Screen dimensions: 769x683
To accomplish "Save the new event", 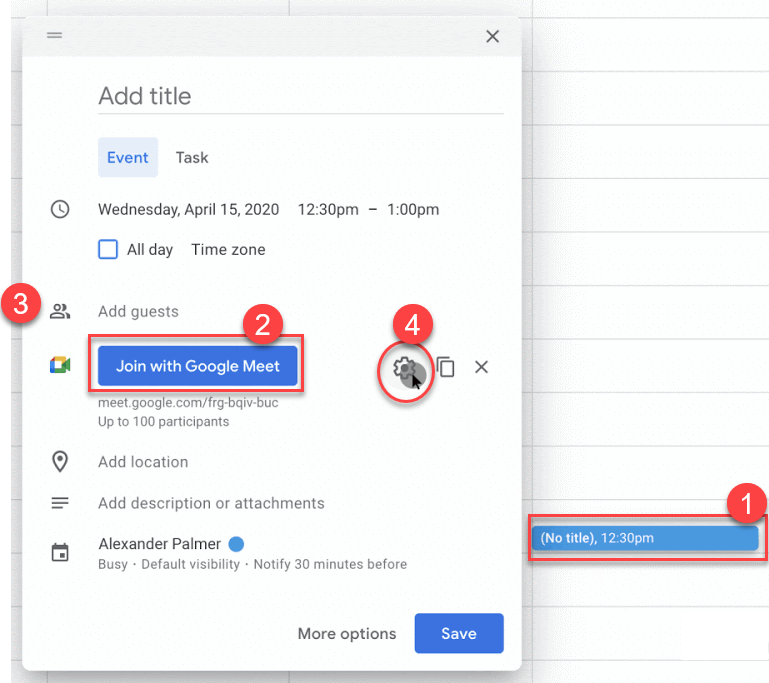I will 459,633.
